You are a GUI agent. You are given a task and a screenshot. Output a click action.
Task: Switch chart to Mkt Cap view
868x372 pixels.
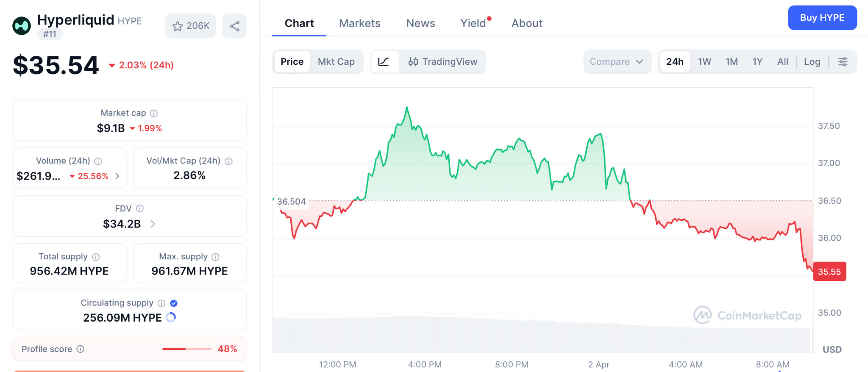pos(336,62)
